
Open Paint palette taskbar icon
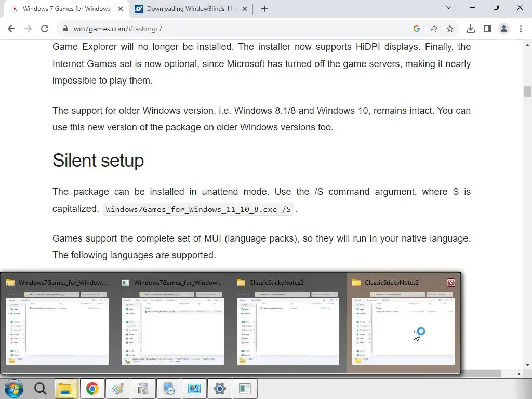pos(118,389)
